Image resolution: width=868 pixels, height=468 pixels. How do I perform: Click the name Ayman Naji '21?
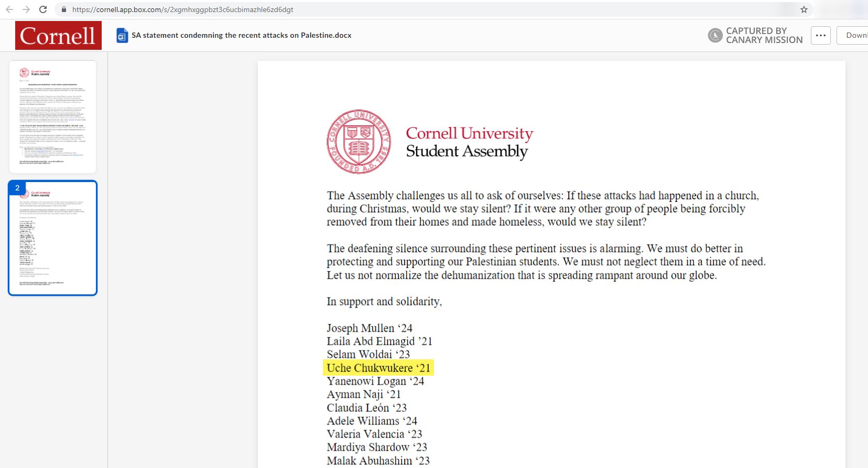364,395
